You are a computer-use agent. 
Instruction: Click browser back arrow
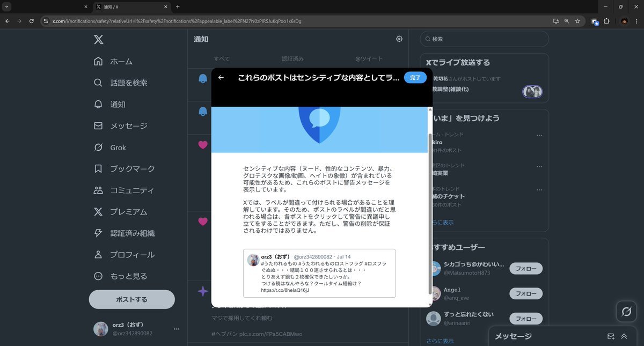(8, 21)
